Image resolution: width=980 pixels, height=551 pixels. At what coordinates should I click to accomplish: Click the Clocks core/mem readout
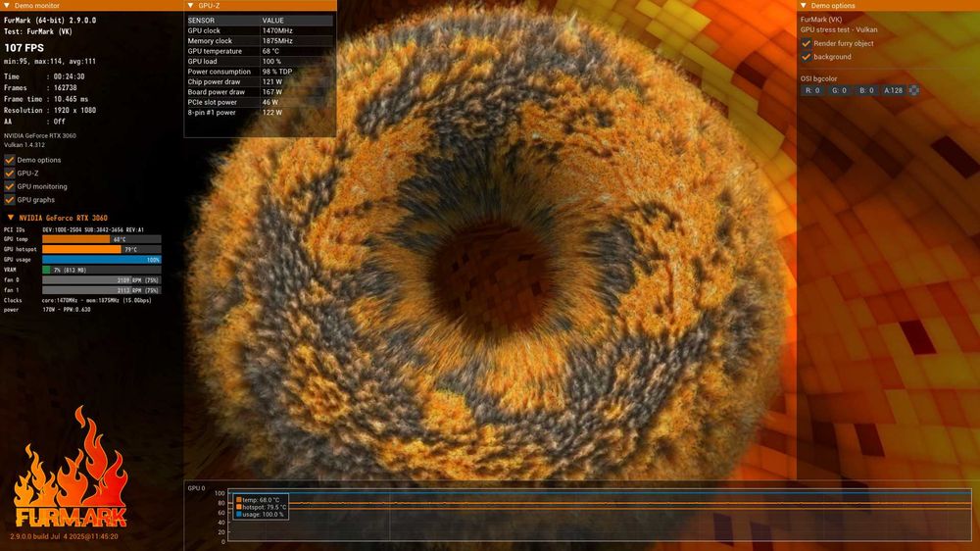(97, 300)
